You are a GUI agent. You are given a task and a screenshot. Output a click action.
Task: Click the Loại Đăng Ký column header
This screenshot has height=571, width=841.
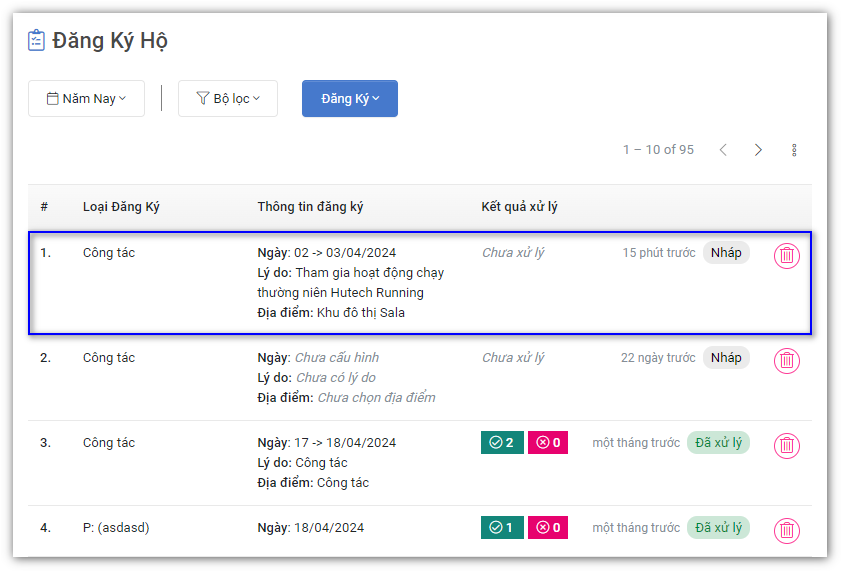click(x=121, y=207)
